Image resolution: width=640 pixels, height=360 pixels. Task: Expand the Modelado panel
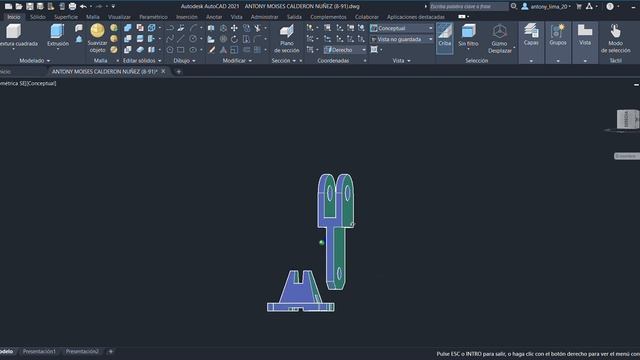[x=35, y=60]
